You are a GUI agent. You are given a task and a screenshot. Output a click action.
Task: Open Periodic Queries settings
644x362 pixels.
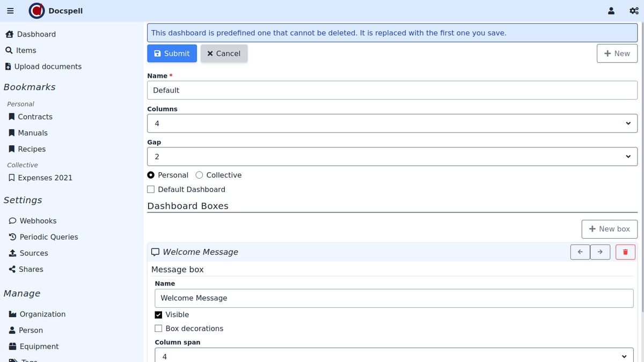(48, 237)
